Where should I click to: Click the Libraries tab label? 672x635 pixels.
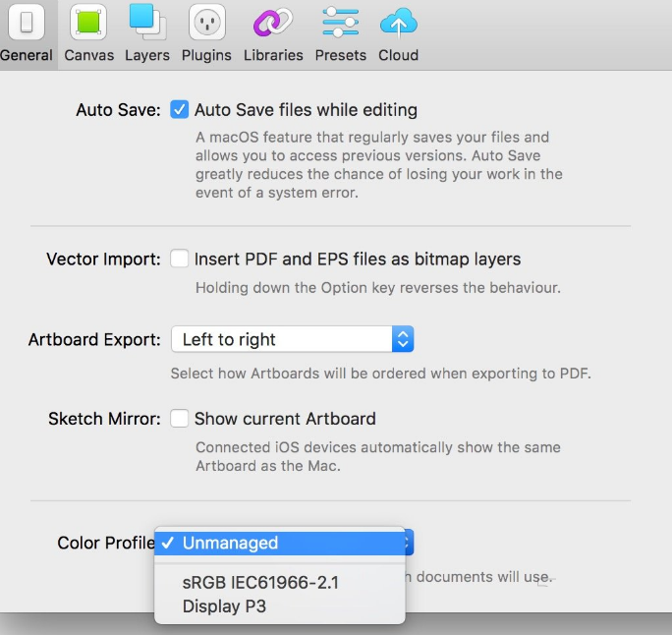pyautogui.click(x=273, y=55)
